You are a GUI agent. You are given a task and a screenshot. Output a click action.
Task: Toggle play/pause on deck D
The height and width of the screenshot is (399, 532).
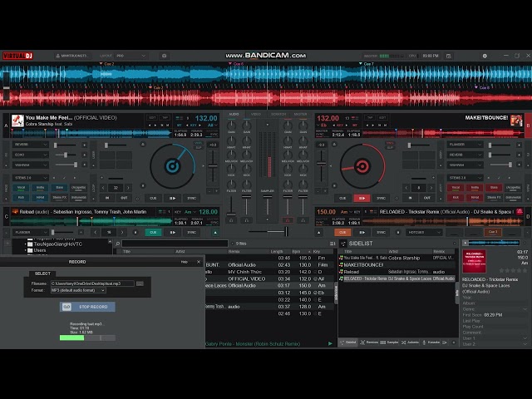tap(362, 233)
